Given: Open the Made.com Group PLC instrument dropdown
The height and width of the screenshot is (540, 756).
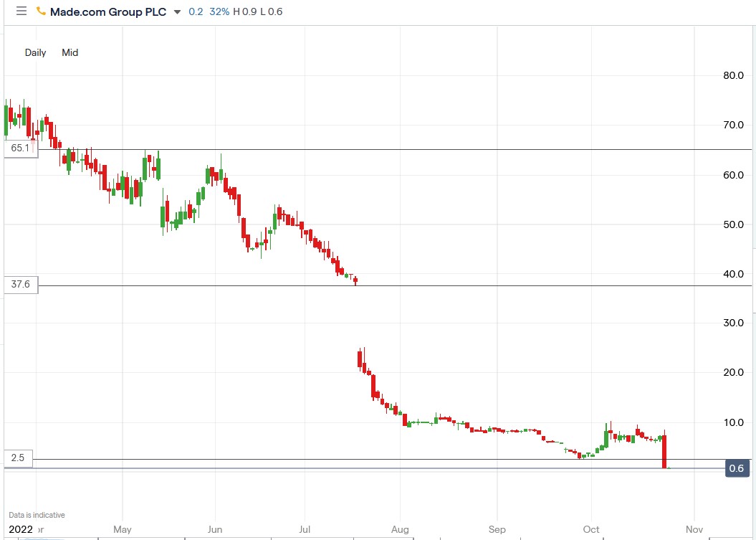Looking at the screenshot, I should click(x=176, y=12).
